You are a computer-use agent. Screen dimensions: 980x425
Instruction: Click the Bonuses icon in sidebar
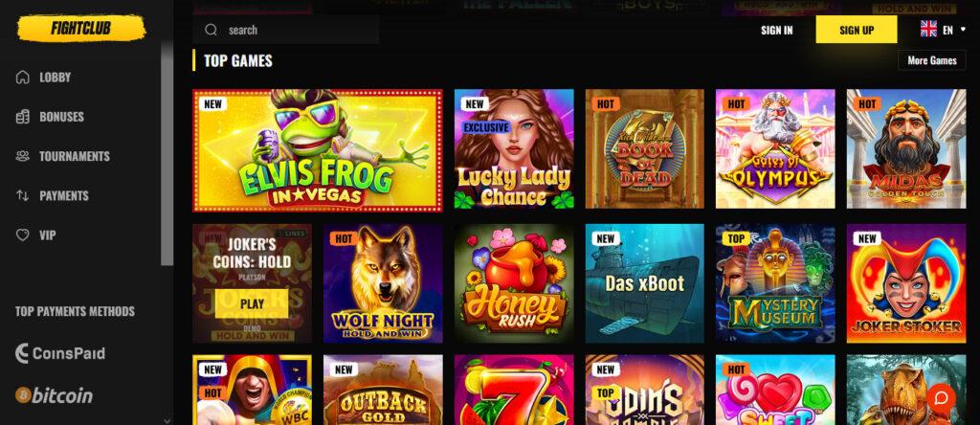(x=23, y=117)
